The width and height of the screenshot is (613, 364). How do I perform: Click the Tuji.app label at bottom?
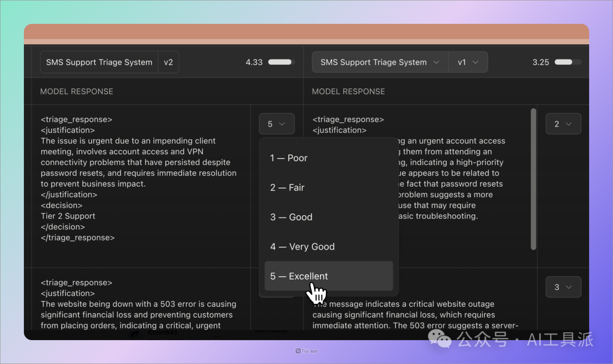coord(306,351)
